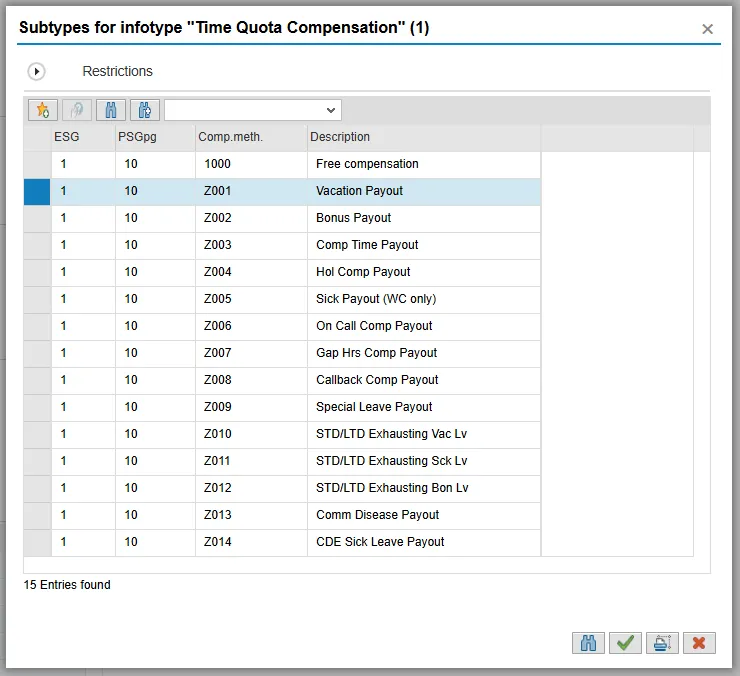Click the Add to Personal Value List star icon

coord(43,110)
